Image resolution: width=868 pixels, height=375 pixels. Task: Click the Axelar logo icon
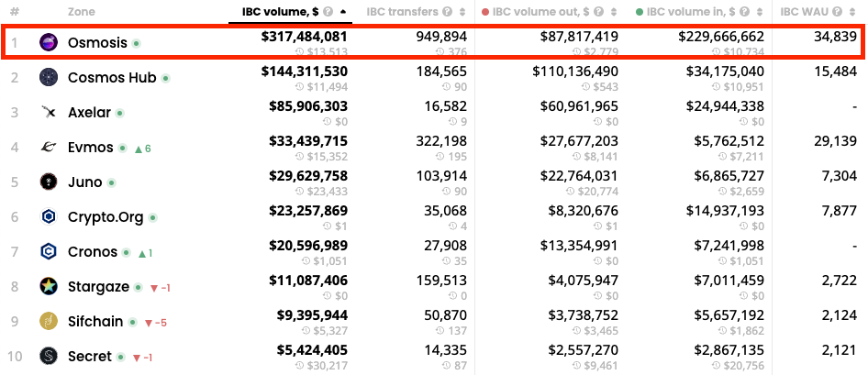click(x=49, y=112)
